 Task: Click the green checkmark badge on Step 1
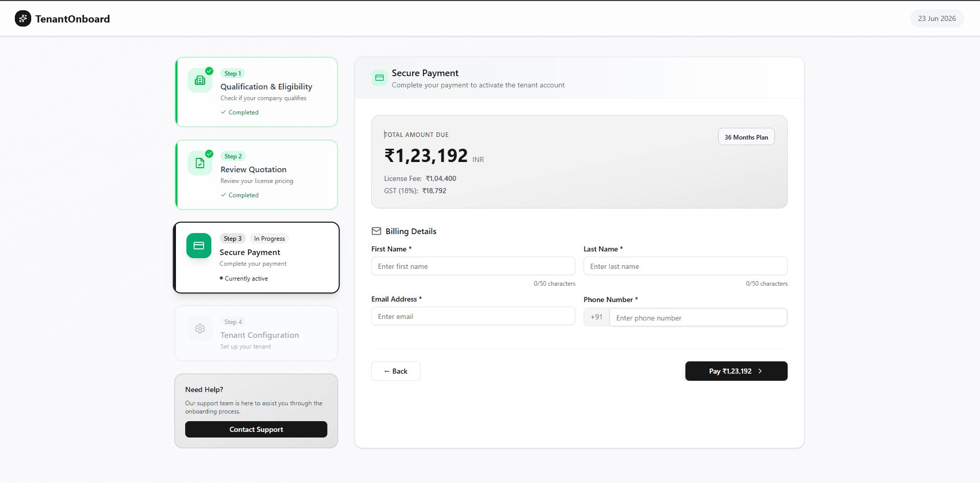click(209, 71)
